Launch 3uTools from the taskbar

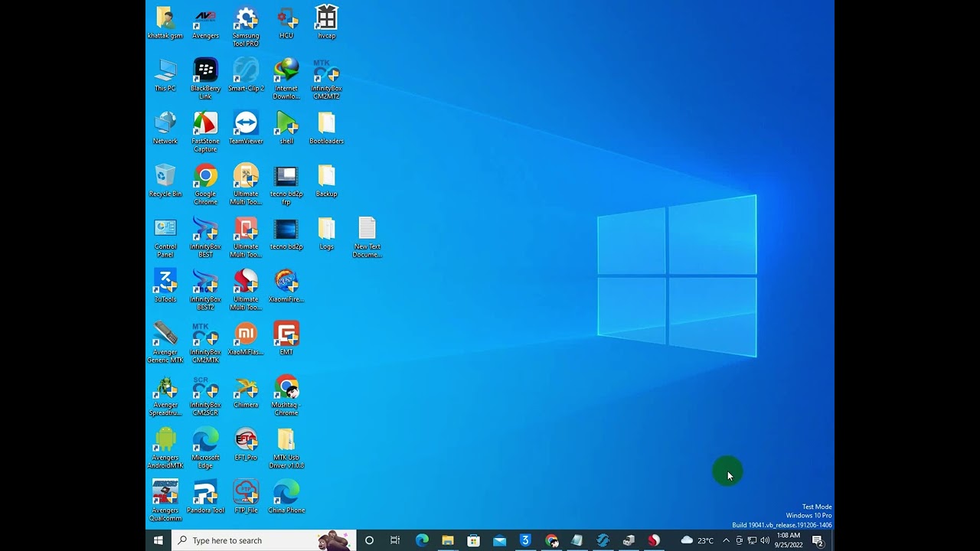click(525, 540)
